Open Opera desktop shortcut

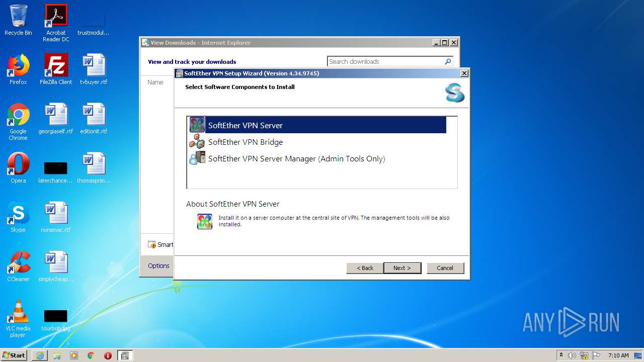coord(18,168)
